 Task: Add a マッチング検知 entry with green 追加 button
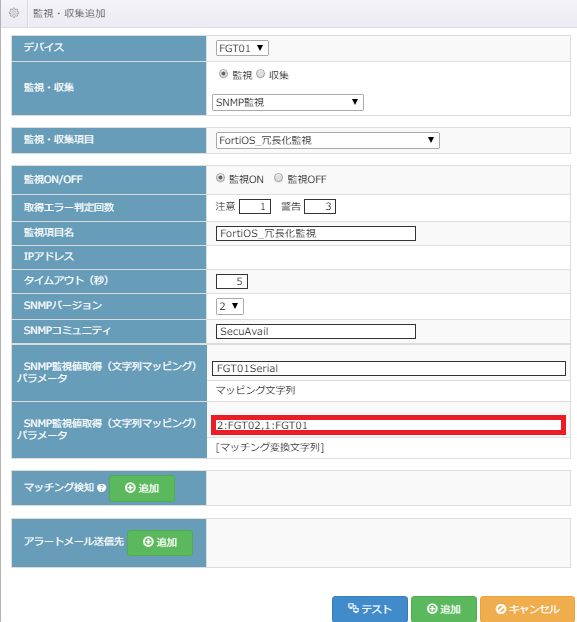(x=142, y=488)
